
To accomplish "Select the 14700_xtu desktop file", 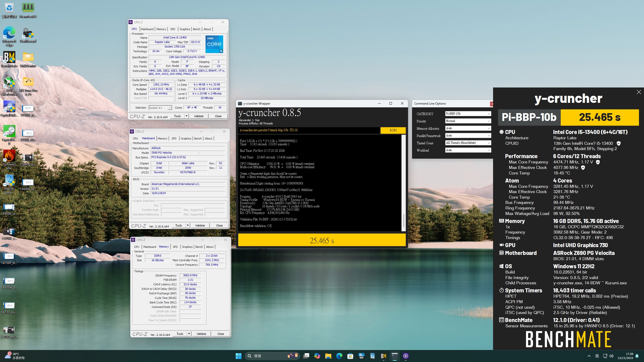I will tap(9, 308).
